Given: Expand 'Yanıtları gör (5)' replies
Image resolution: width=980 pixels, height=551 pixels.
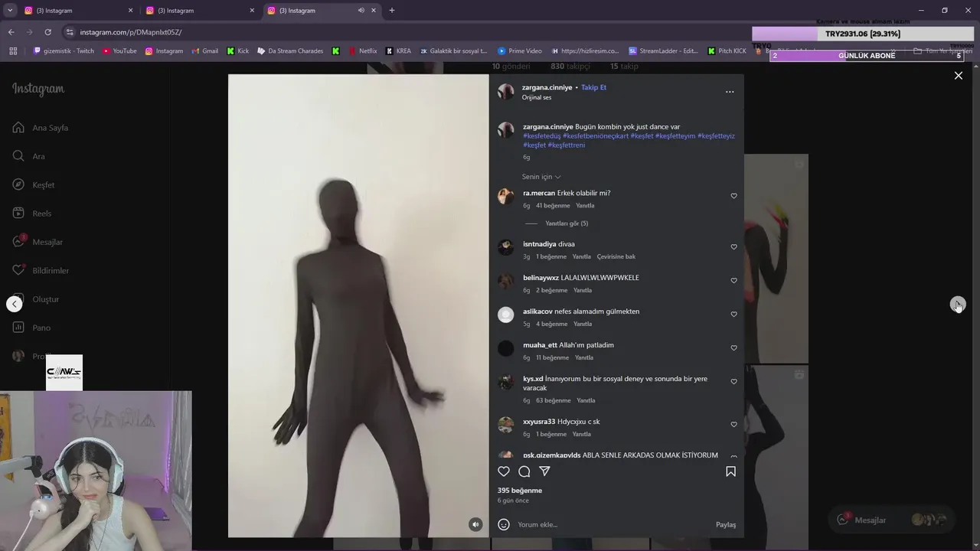Looking at the screenshot, I should click(567, 223).
